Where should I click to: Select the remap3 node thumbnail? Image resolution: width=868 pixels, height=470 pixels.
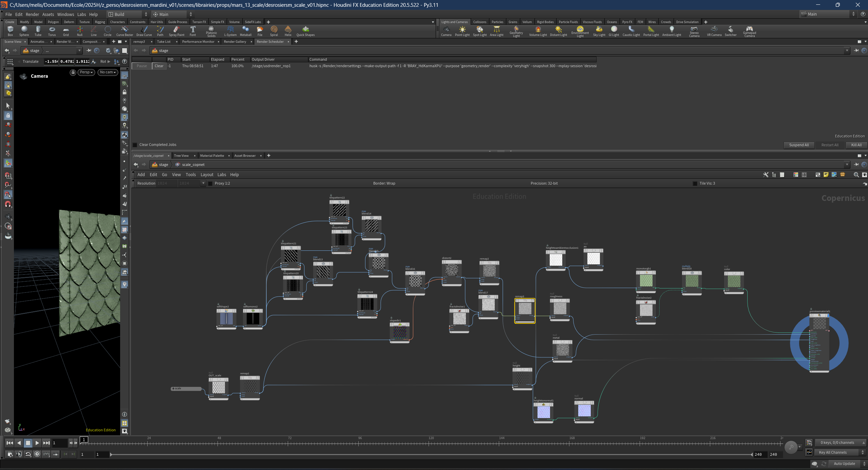point(525,308)
